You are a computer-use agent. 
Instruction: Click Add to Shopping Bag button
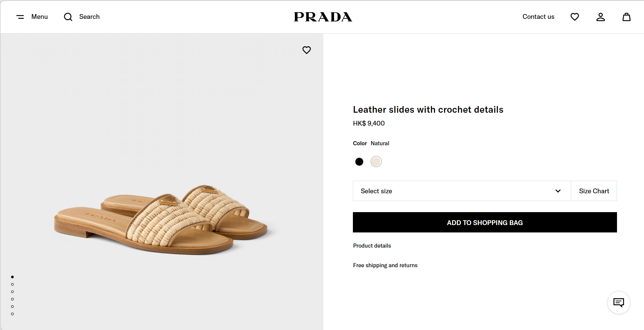[x=485, y=222]
